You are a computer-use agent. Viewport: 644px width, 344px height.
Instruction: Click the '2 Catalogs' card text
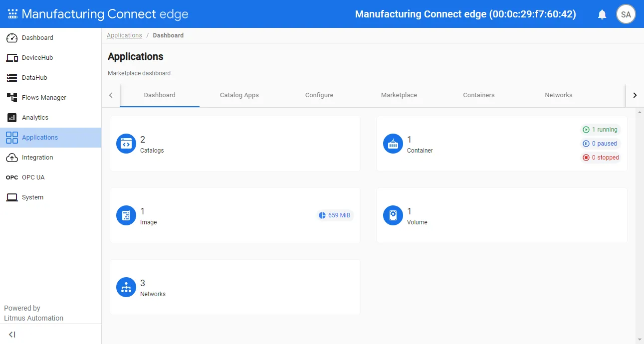(x=152, y=144)
